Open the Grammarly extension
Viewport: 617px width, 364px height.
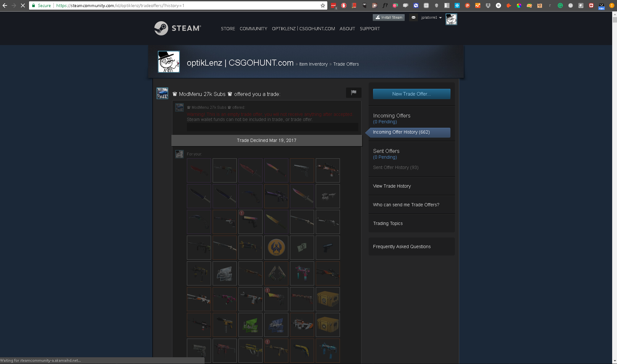click(x=560, y=5)
